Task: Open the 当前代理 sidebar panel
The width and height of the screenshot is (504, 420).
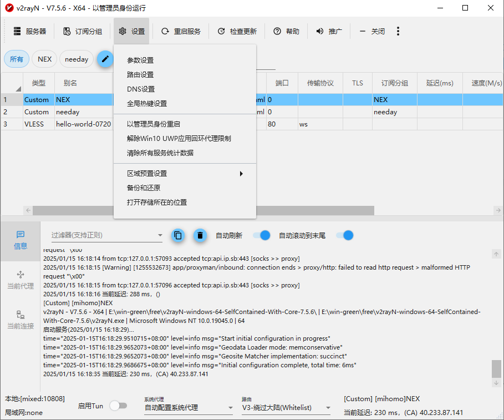Action: point(21,280)
